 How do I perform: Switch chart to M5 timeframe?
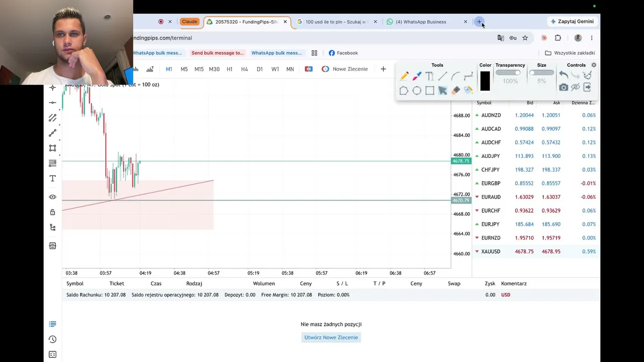click(x=184, y=69)
